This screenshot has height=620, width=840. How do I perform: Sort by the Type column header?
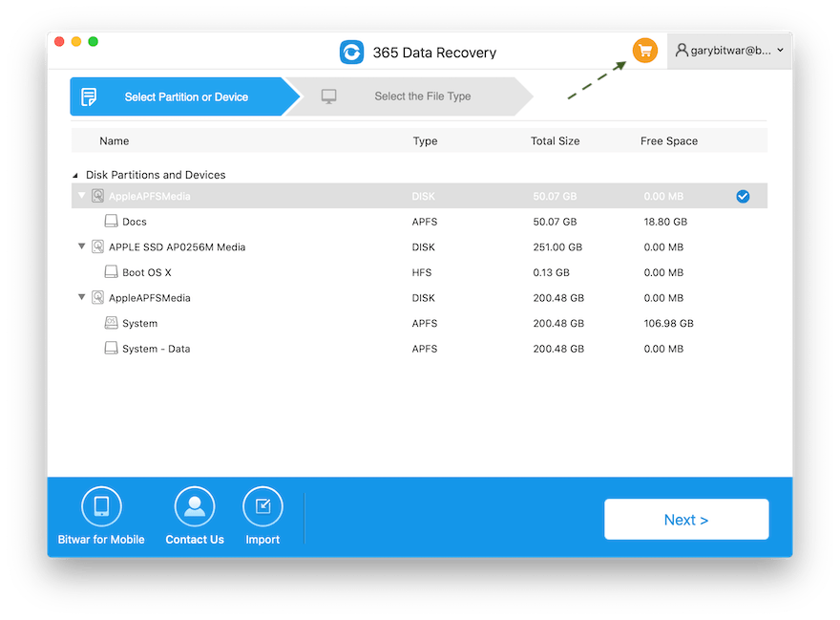click(x=425, y=141)
